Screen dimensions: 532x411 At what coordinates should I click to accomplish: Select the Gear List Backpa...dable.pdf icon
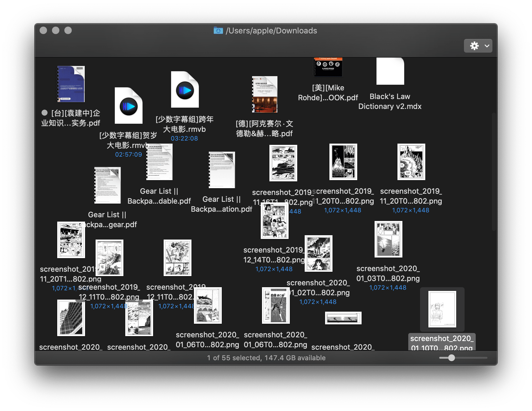click(x=159, y=162)
